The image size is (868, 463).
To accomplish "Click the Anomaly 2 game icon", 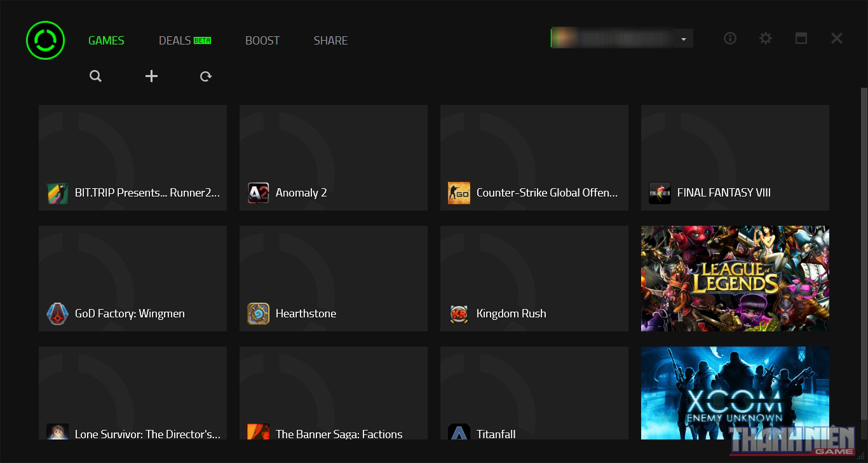I will (x=258, y=193).
